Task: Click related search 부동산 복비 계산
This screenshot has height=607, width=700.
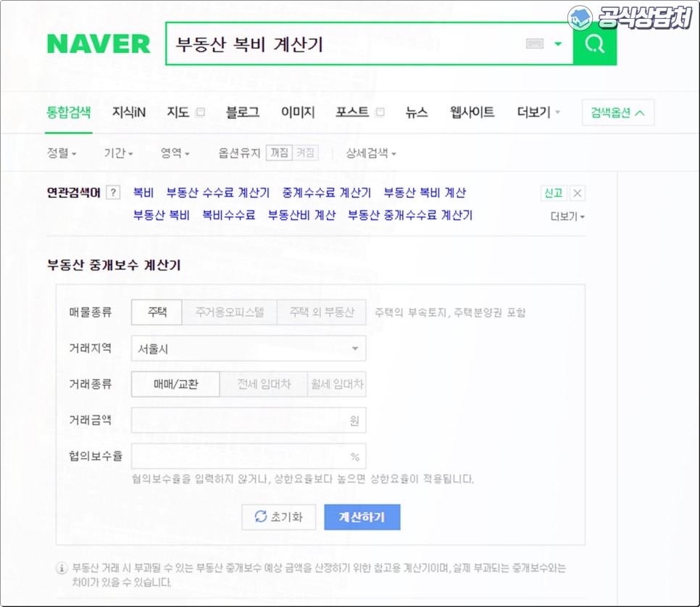Action: (x=425, y=192)
